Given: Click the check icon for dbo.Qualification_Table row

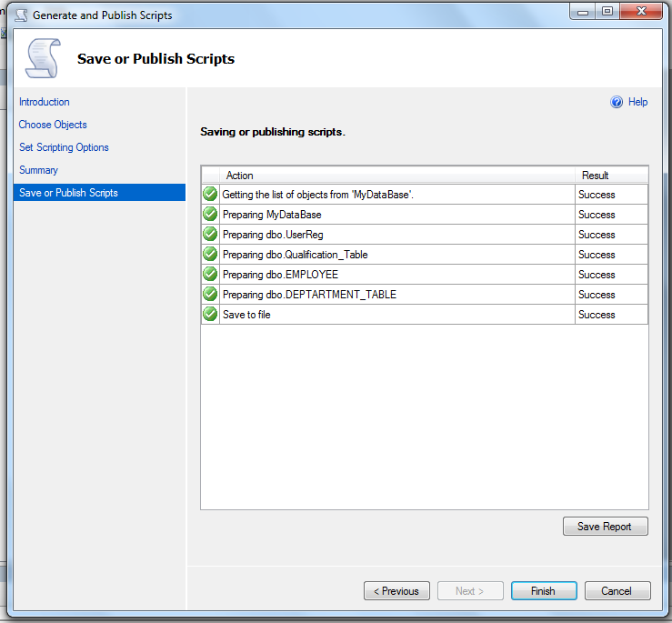Looking at the screenshot, I should [210, 255].
